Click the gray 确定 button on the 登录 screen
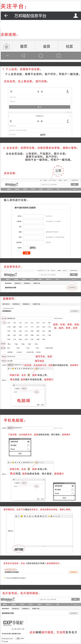Screen dimensions: 81x644 coord(40,107)
